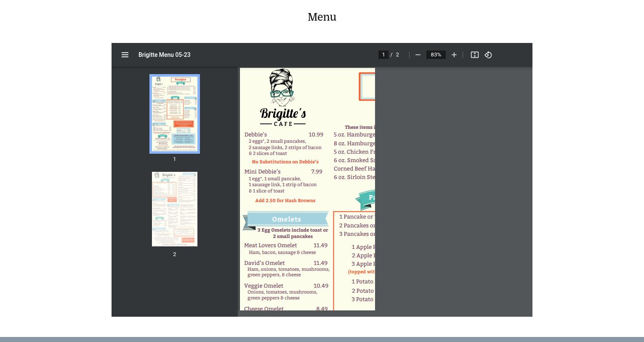Click the Brigitte's Cafe logo on the page
This screenshot has height=342, width=644.
click(x=282, y=98)
